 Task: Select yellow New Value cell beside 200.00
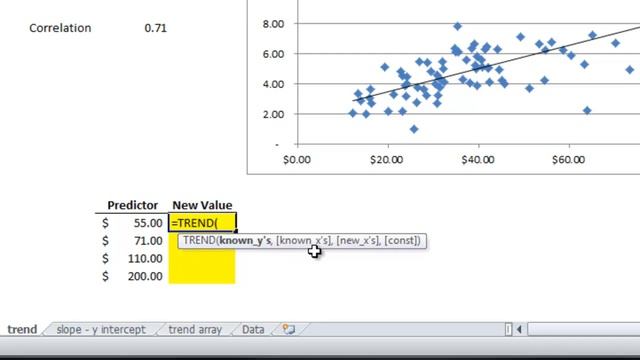[x=202, y=276]
